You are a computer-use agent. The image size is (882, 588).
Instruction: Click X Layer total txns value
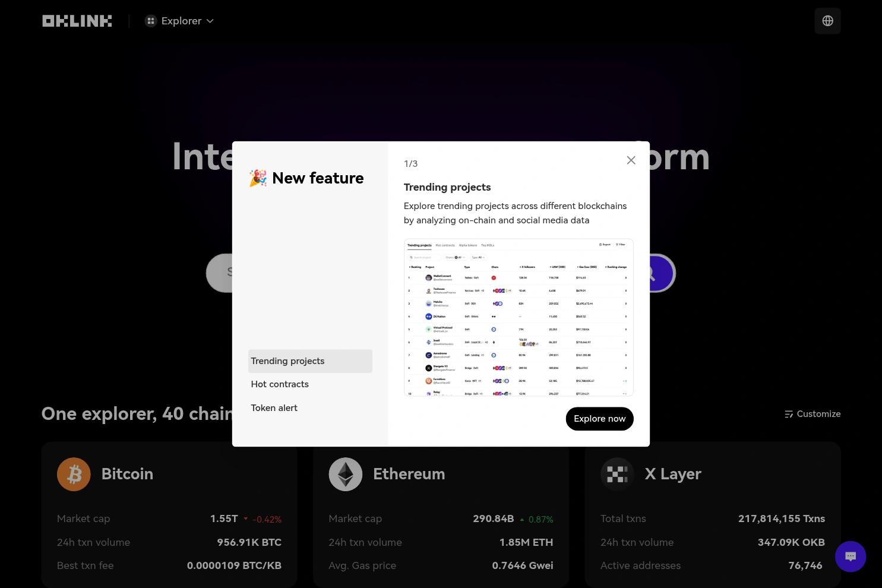(x=782, y=519)
